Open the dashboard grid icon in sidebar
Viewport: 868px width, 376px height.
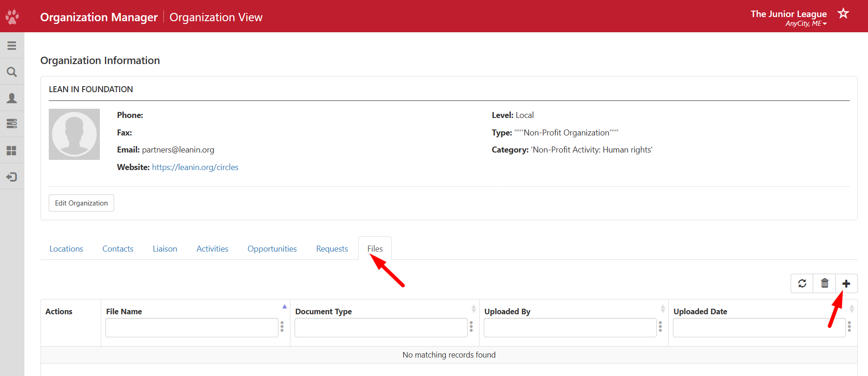tap(12, 151)
